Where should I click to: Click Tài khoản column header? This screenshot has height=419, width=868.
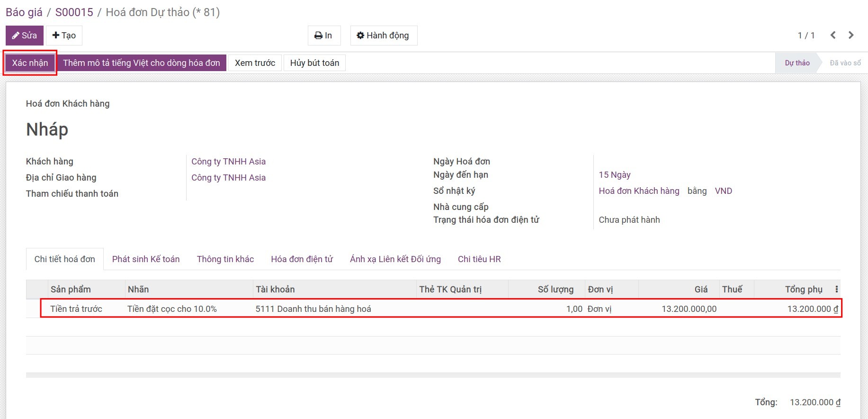coord(335,289)
